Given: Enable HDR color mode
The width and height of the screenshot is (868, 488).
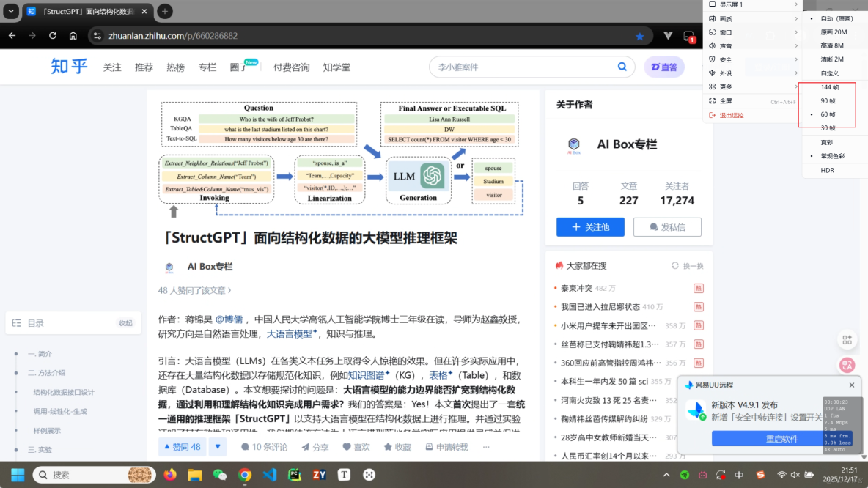Looking at the screenshot, I should pos(829,170).
